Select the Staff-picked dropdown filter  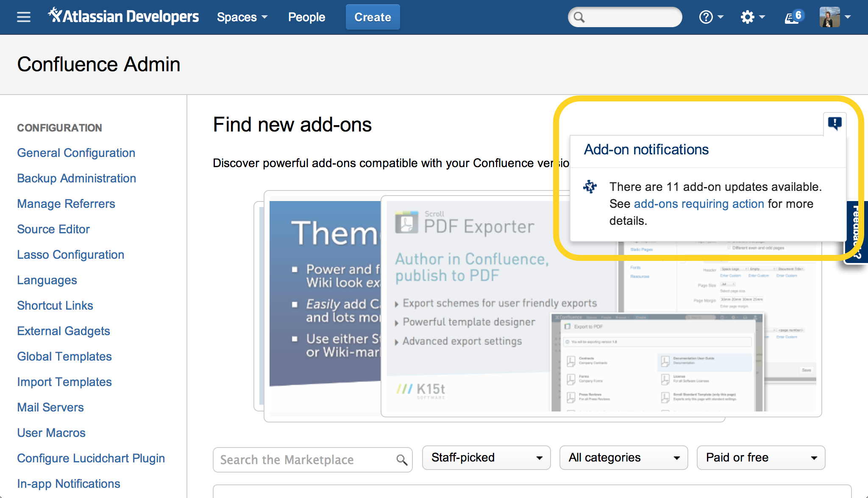coord(485,459)
